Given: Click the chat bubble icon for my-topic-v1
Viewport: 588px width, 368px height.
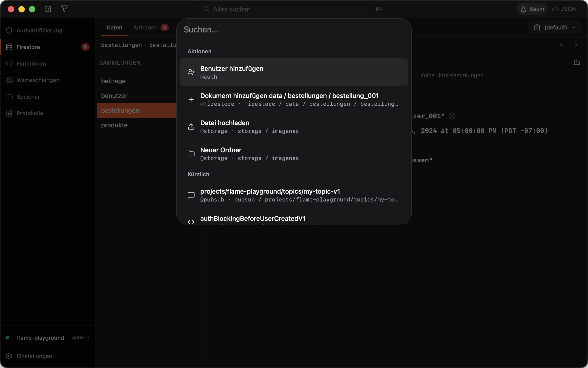Looking at the screenshot, I should pyautogui.click(x=191, y=195).
